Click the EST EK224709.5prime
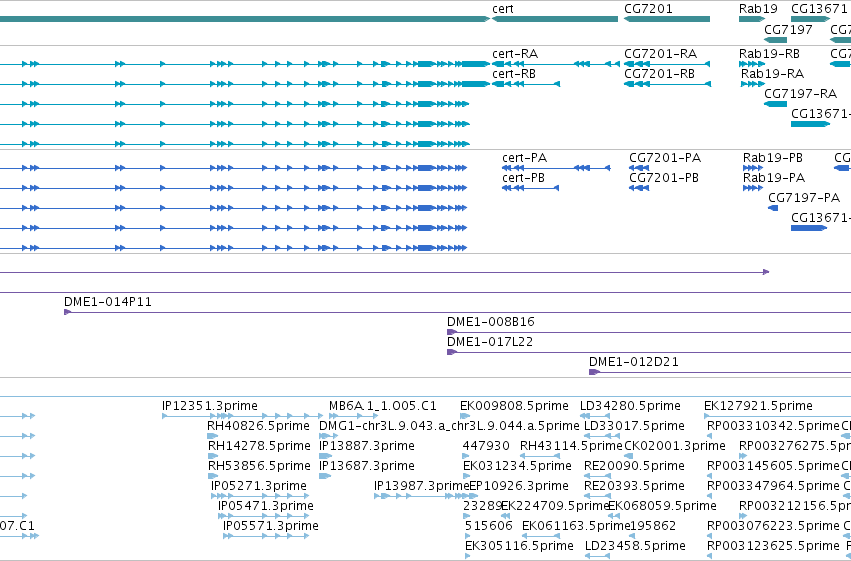The image size is (851, 561). point(555,507)
